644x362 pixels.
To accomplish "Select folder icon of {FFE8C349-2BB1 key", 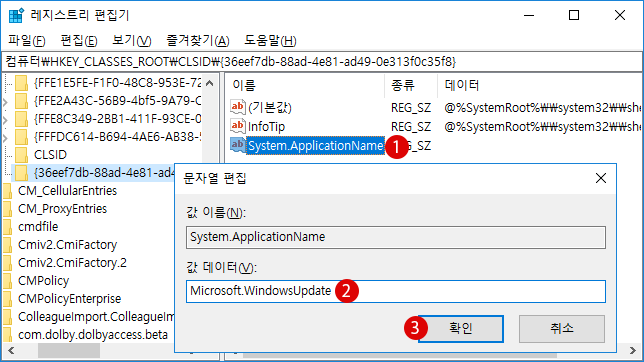I will tap(21, 119).
